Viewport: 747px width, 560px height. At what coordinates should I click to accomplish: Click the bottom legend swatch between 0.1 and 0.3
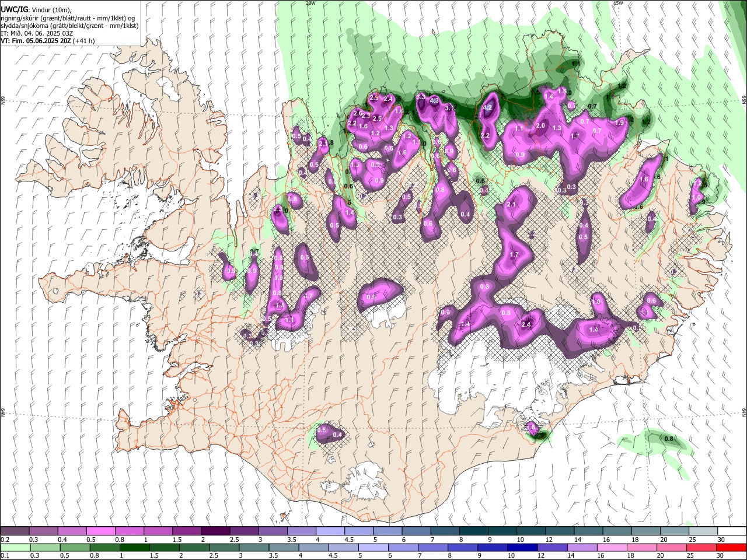[15, 547]
